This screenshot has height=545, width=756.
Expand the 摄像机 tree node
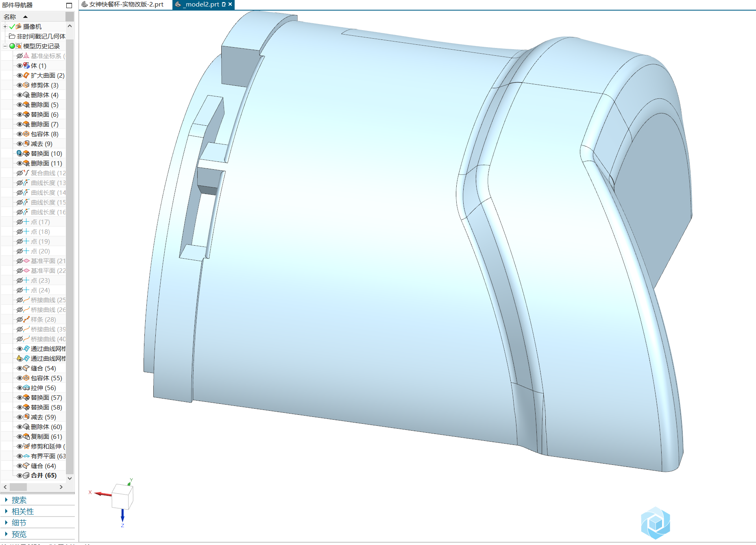coord(5,26)
